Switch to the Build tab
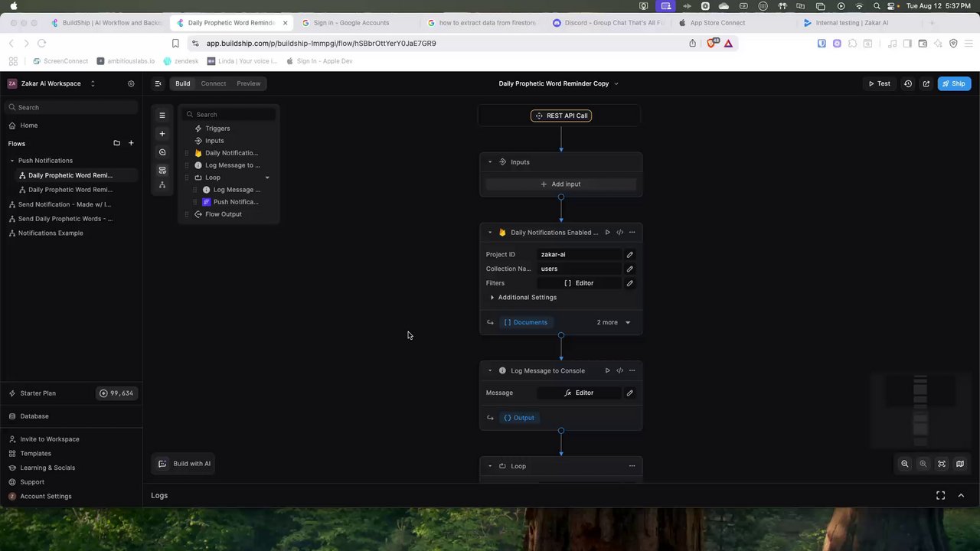The height and width of the screenshot is (551, 980). (182, 83)
